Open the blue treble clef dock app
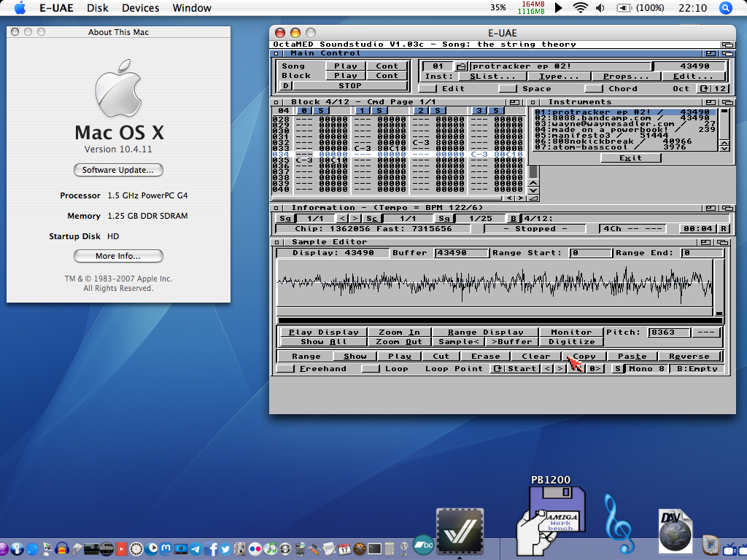The height and width of the screenshot is (560, 747). [619, 524]
